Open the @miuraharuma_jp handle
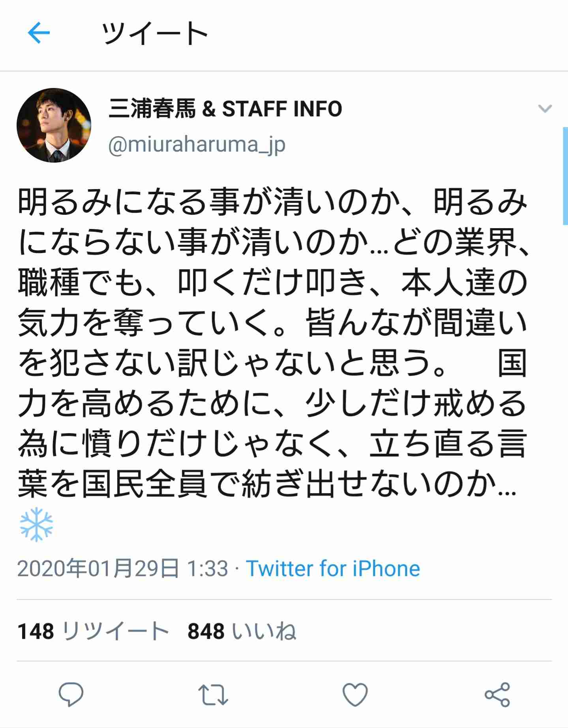Image resolution: width=568 pixels, height=728 pixels. coord(197,145)
